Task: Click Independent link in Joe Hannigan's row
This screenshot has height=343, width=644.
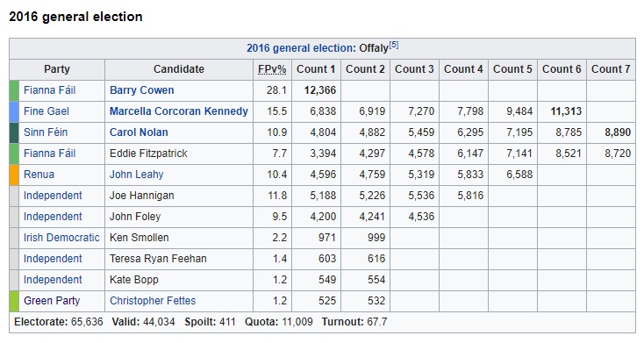Action: click(53, 195)
